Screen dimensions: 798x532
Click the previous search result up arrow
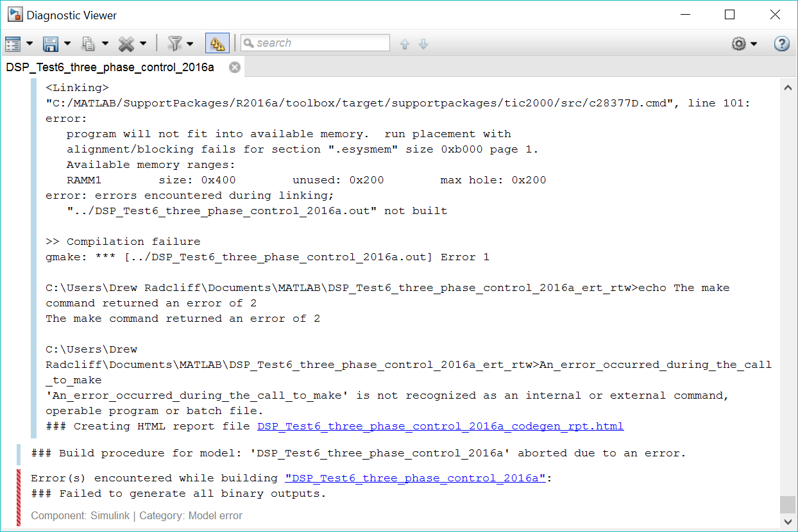tap(405, 44)
